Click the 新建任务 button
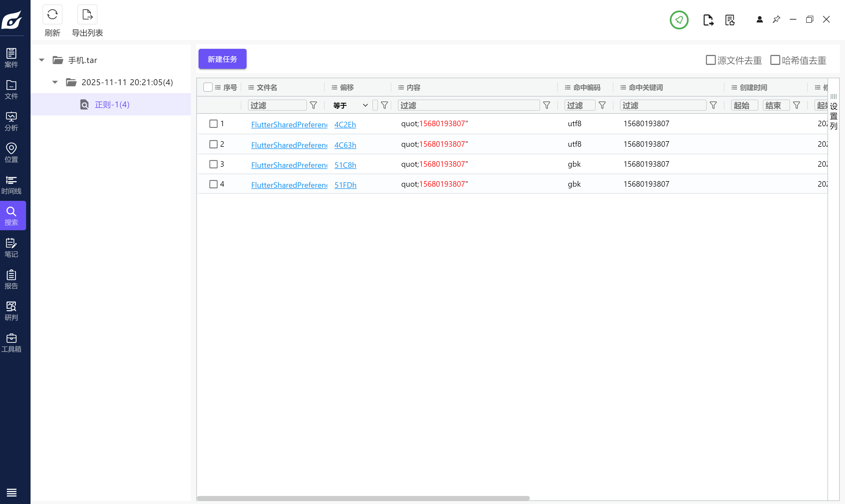Screen dimensions: 845x504 (222, 59)
